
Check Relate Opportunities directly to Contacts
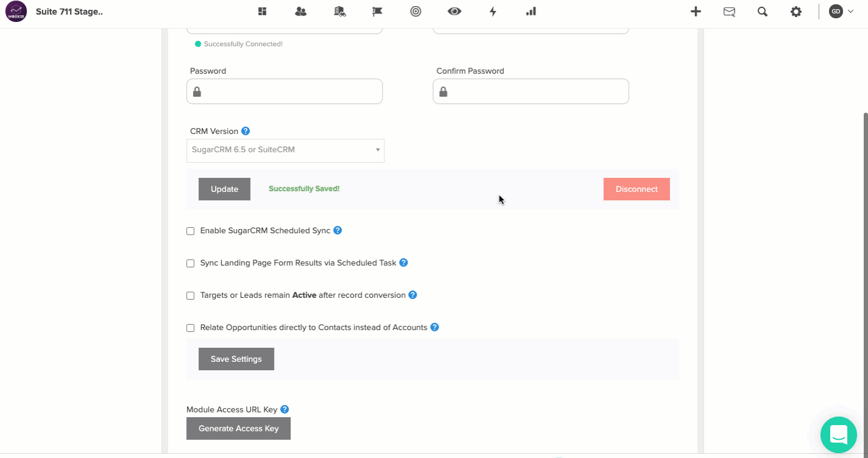[191, 328]
